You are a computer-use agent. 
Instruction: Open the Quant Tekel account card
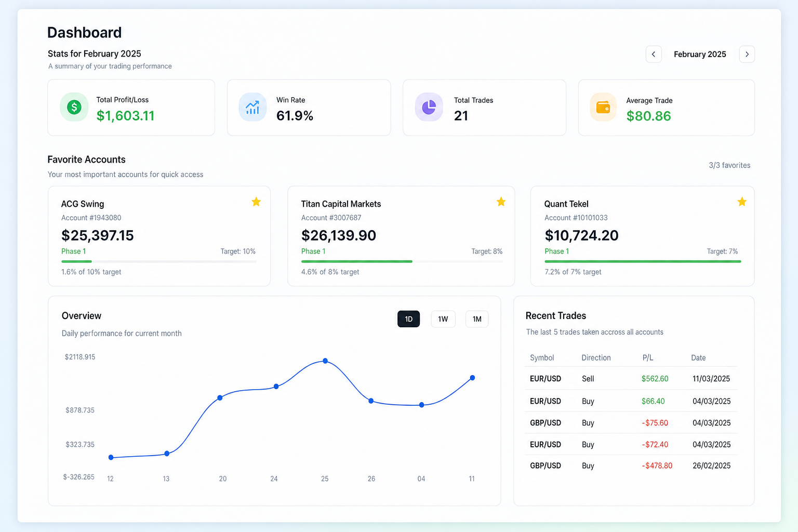coord(642,236)
